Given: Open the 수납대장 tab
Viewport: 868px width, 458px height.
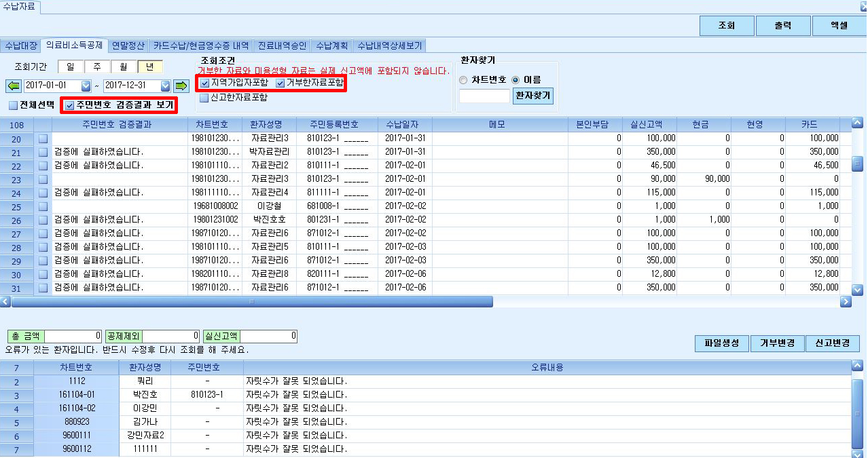Looking at the screenshot, I should 21,46.
